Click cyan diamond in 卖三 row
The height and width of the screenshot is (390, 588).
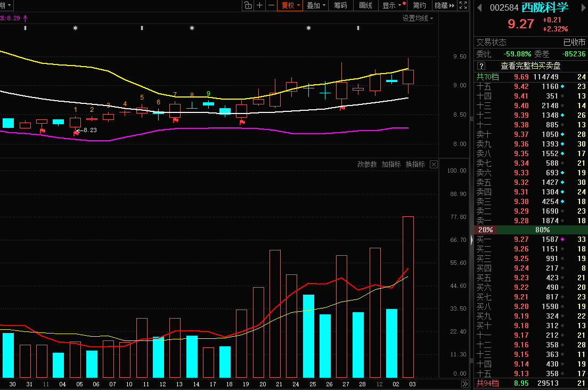pos(562,202)
